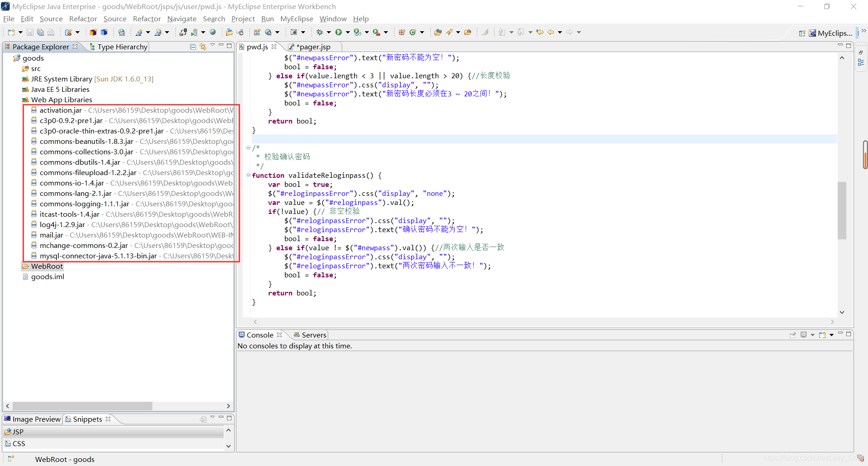Open the Window menu
The width and height of the screenshot is (868, 466).
point(333,19)
